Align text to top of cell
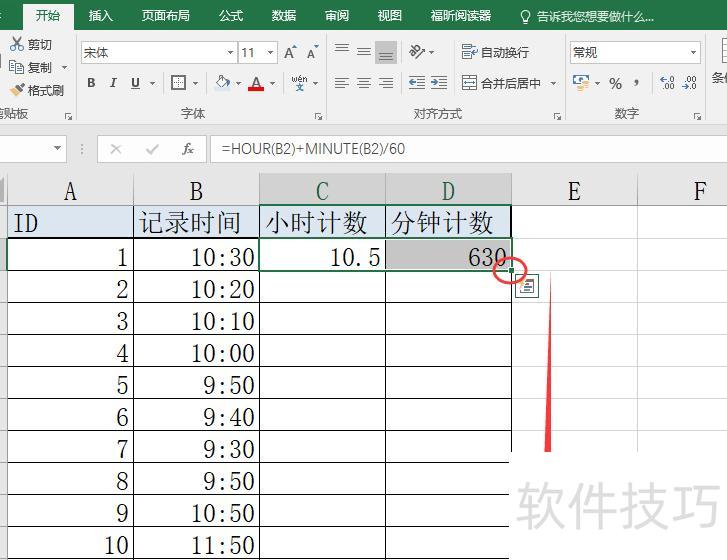Viewport: 727px width, 560px height. coord(342,48)
